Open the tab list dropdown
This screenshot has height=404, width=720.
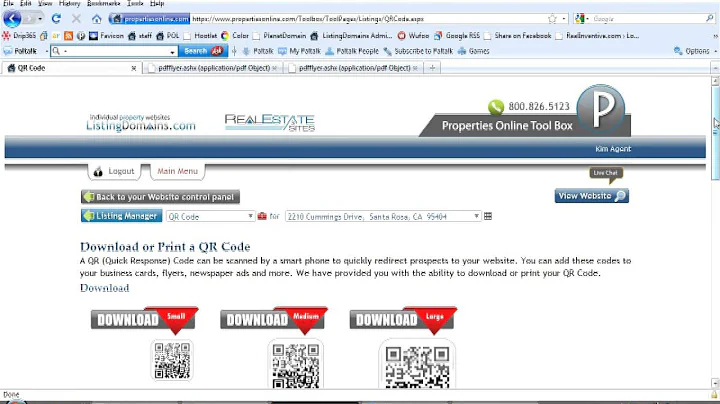coord(715,68)
